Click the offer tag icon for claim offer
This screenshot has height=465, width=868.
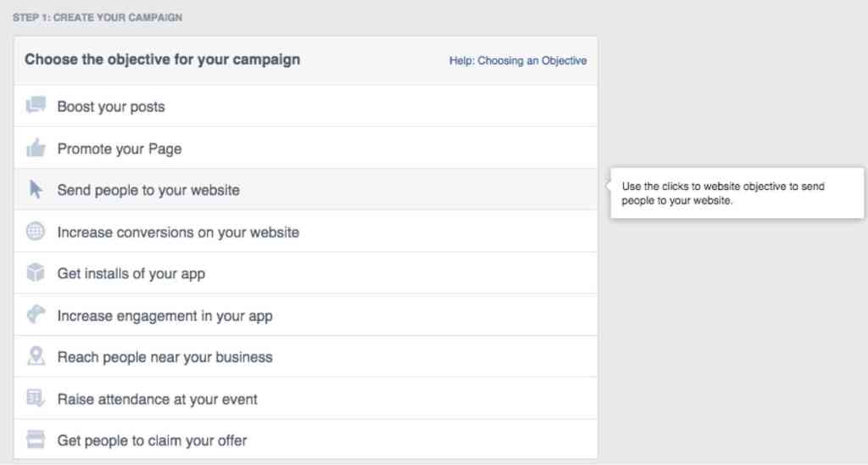pos(36,440)
